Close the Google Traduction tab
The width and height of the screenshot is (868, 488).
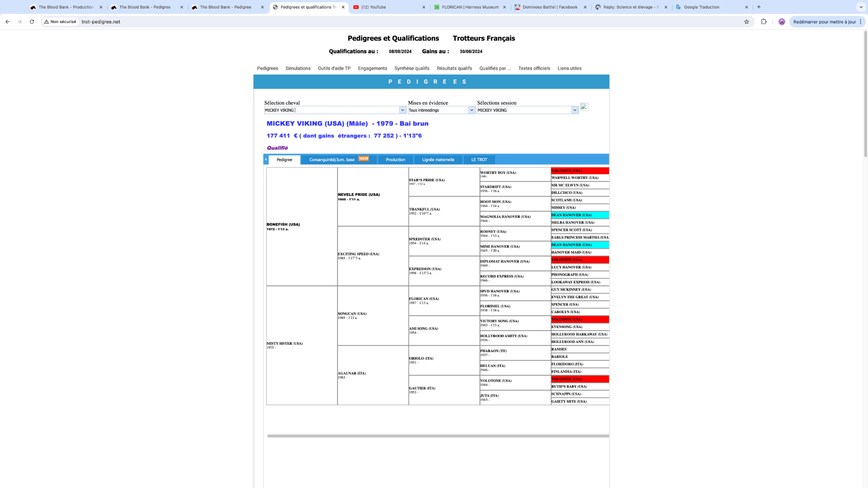tap(746, 7)
